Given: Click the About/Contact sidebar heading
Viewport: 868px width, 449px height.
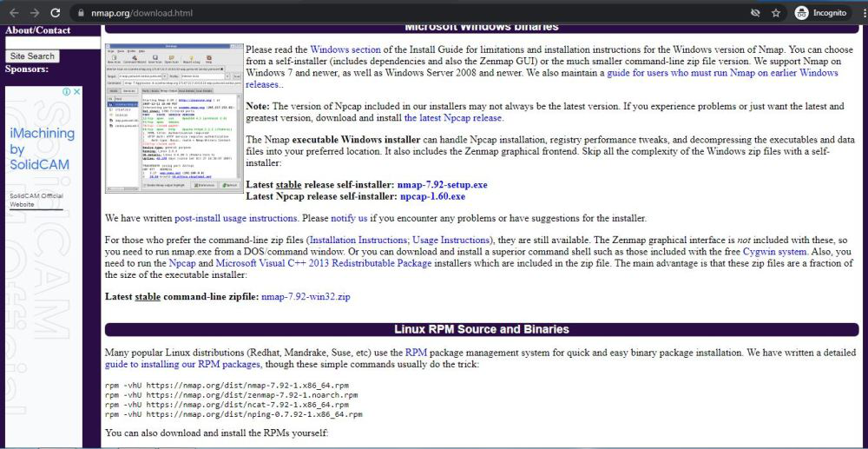Looking at the screenshot, I should pyautogui.click(x=37, y=30).
